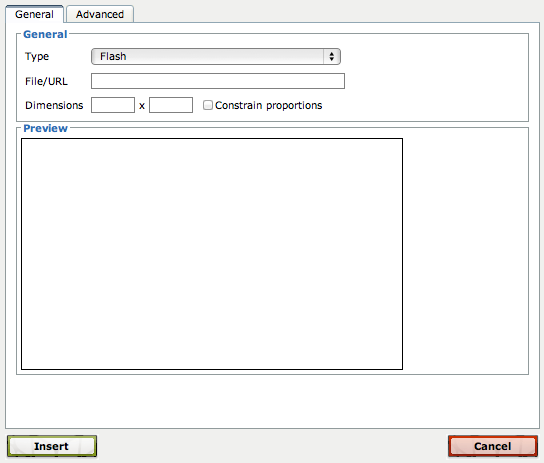Click the Cancel button

[493, 446]
